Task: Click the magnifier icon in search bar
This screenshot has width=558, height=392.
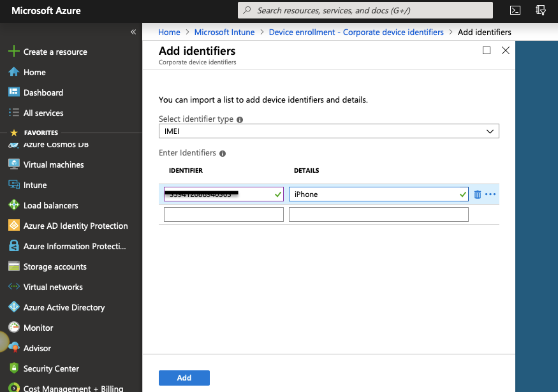Action: (x=247, y=10)
